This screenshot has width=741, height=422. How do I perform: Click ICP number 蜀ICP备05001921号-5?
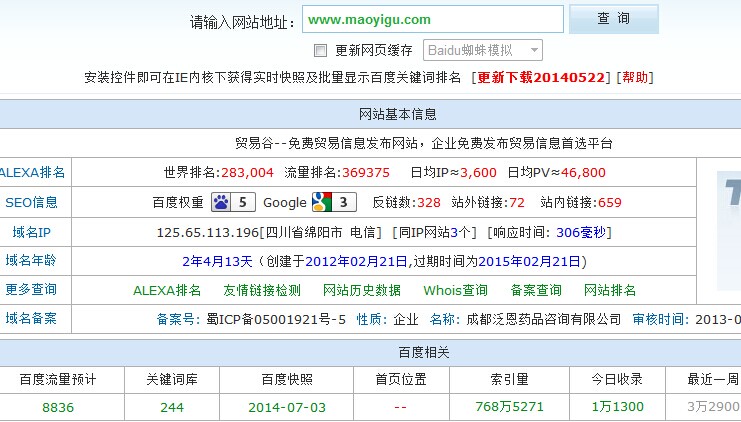(x=276, y=319)
